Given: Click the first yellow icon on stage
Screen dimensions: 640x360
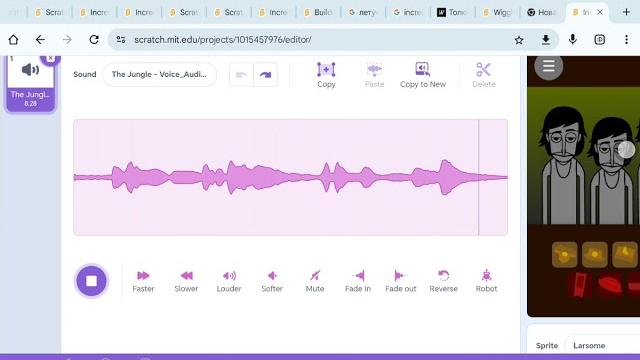Looking at the screenshot, I should (x=564, y=254).
